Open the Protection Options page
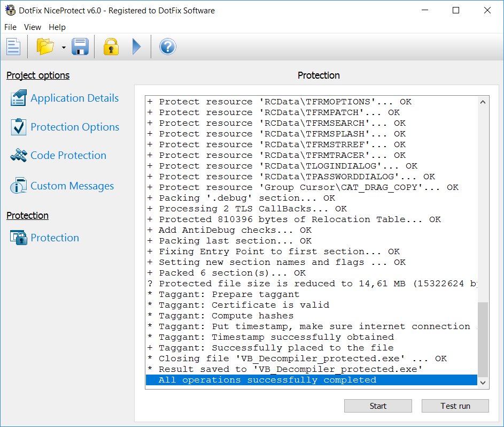 pyautogui.click(x=74, y=127)
